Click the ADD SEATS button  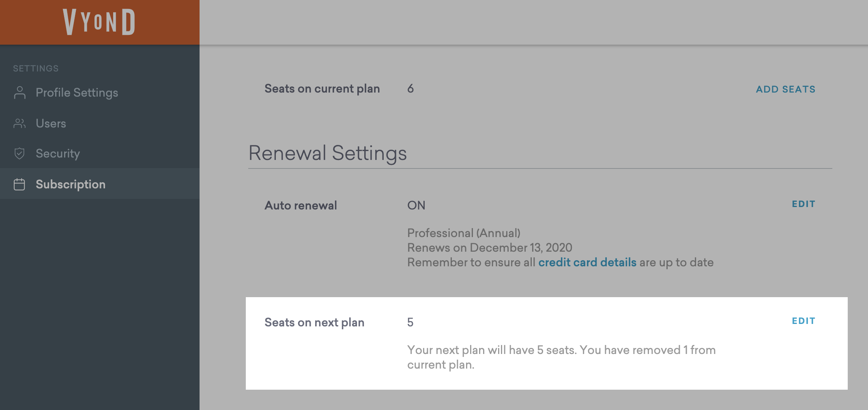(x=785, y=89)
